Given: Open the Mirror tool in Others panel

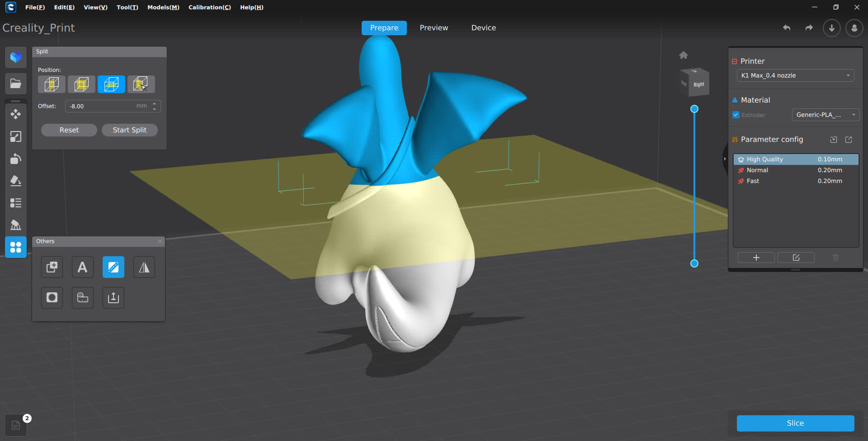Looking at the screenshot, I should (144, 267).
